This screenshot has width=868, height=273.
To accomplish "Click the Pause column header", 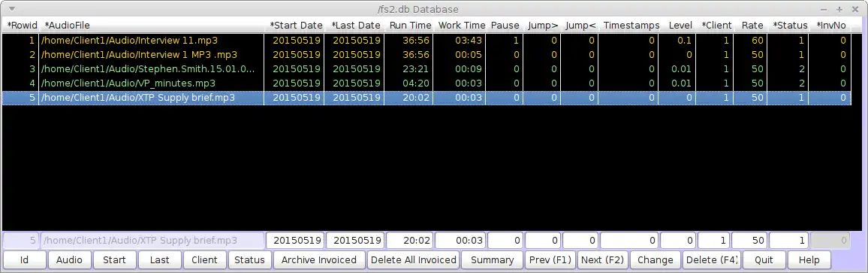I will click(505, 26).
